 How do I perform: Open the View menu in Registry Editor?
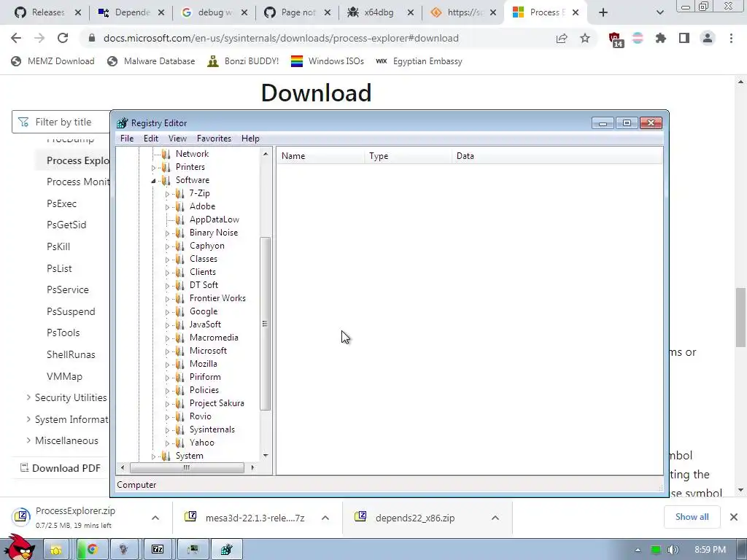click(177, 139)
